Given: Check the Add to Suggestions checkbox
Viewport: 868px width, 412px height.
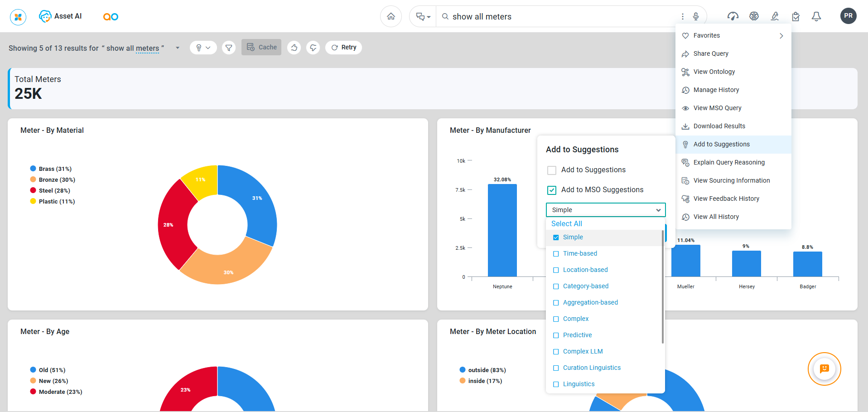Looking at the screenshot, I should pyautogui.click(x=552, y=170).
